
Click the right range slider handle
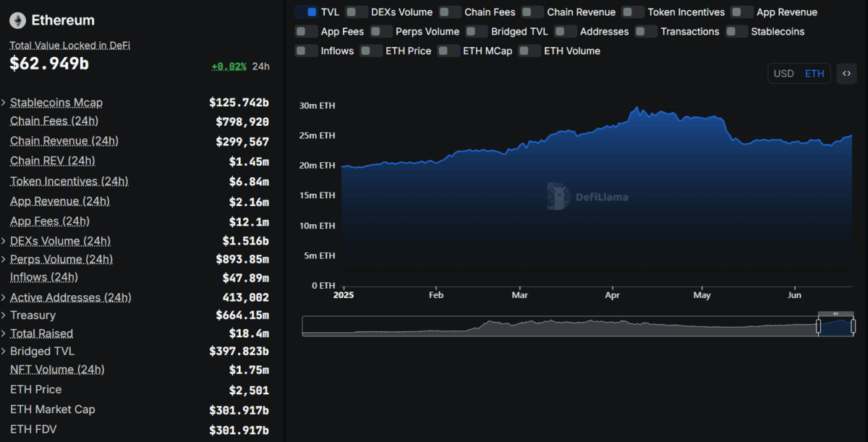tap(854, 326)
